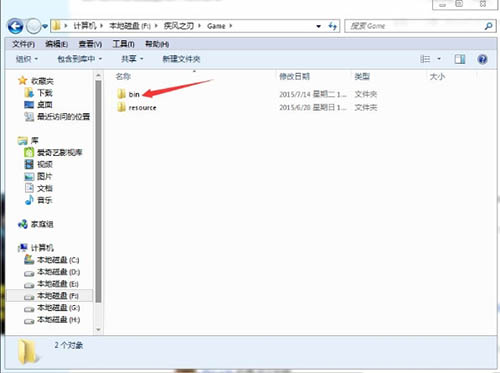Click the magnifier search icon
500x373 pixels.
pyautogui.click(x=488, y=26)
